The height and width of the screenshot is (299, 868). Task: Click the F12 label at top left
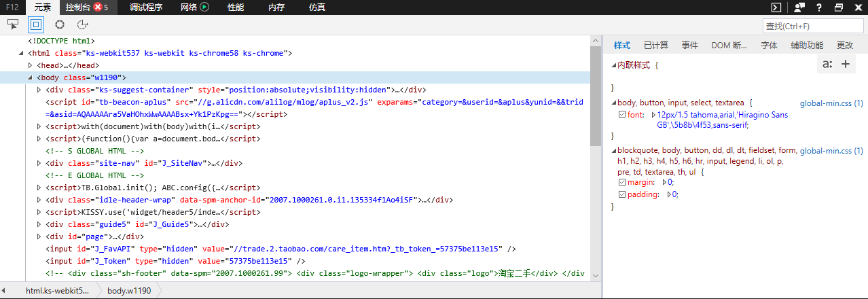tap(12, 7)
